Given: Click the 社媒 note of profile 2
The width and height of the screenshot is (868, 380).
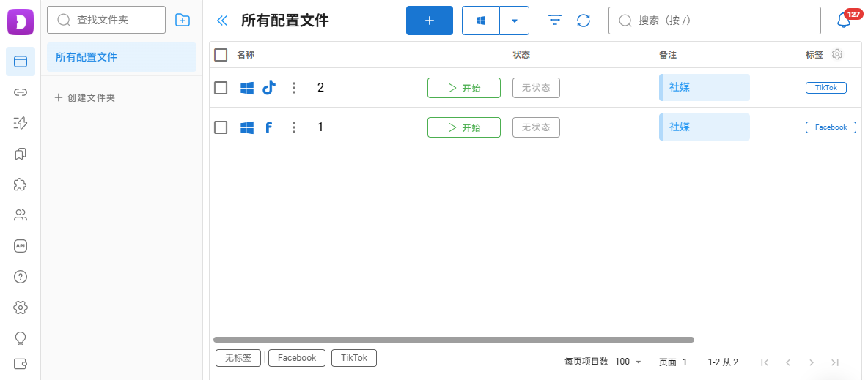Looking at the screenshot, I should 704,87.
